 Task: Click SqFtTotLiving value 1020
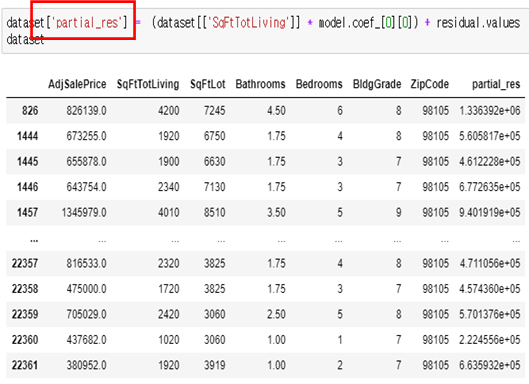click(169, 340)
